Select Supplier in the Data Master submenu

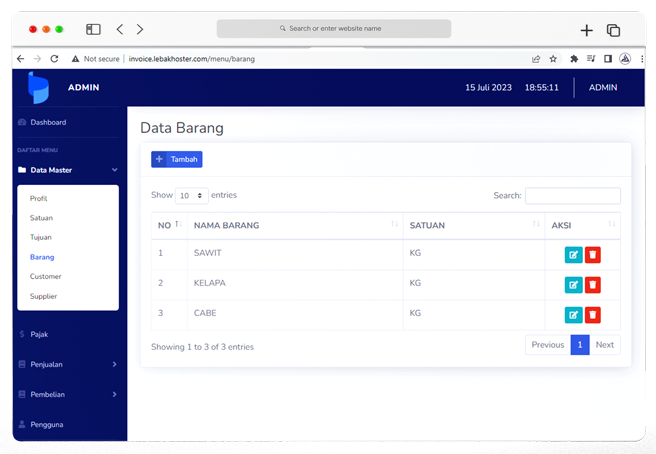(x=44, y=296)
